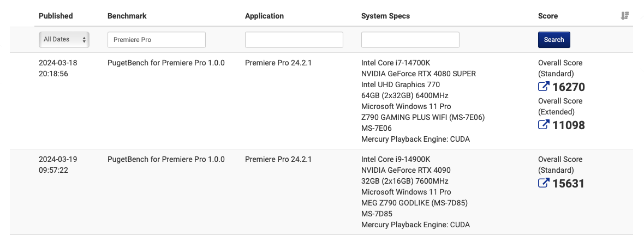644x236 pixels.
Task: Click the Benchmark column header
Action: (127, 16)
